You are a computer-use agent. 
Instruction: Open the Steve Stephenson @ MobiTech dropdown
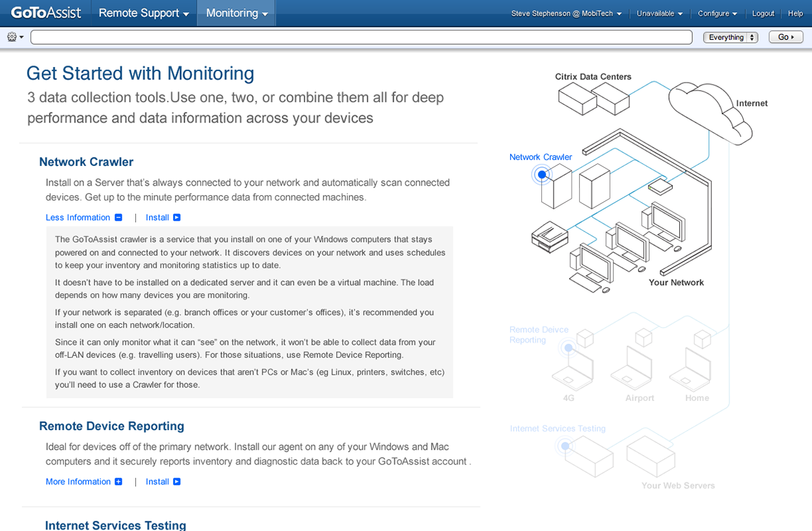(566, 14)
